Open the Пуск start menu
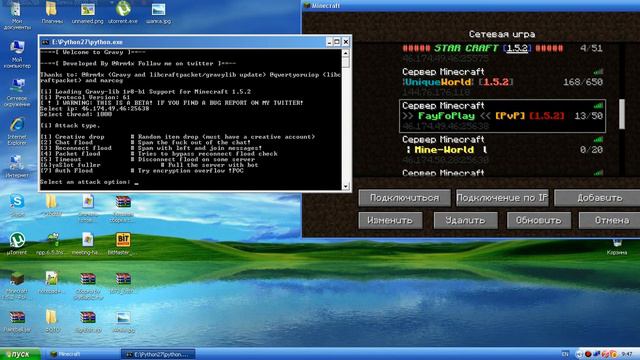 [x=20, y=354]
